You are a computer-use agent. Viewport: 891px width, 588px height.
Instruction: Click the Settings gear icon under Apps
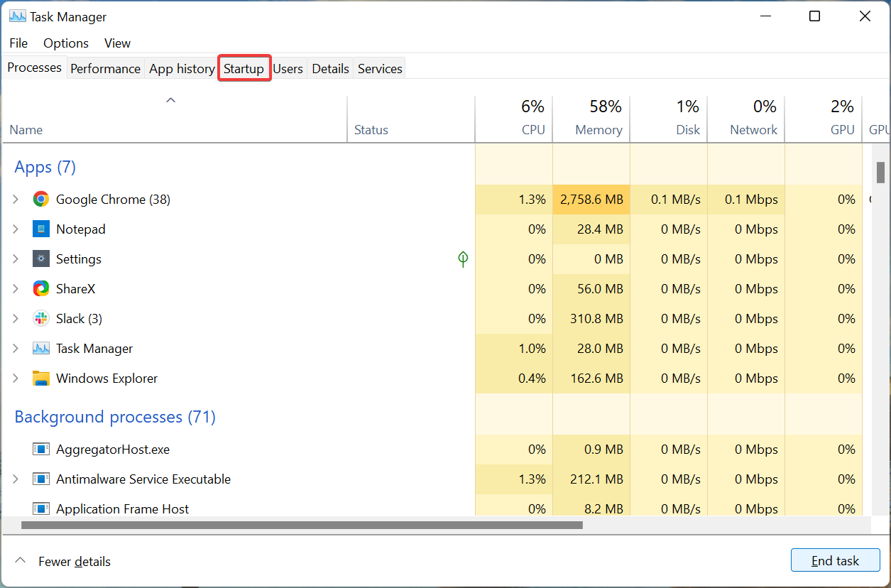[40, 258]
